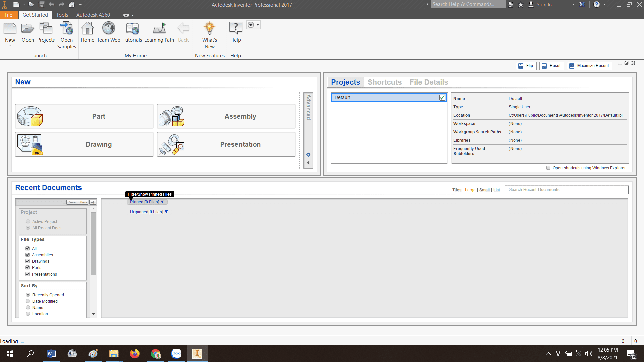
Task: Uncheck the Parts file type
Action: click(28, 268)
